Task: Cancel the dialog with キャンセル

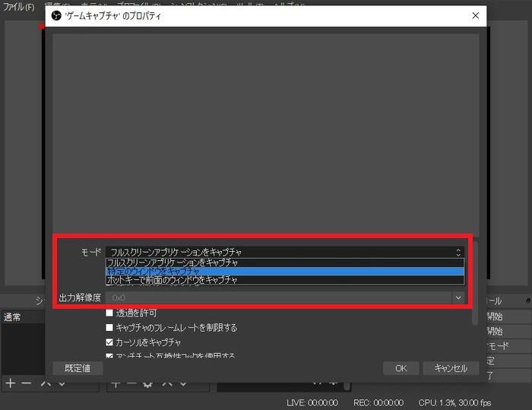Action: coord(451,368)
